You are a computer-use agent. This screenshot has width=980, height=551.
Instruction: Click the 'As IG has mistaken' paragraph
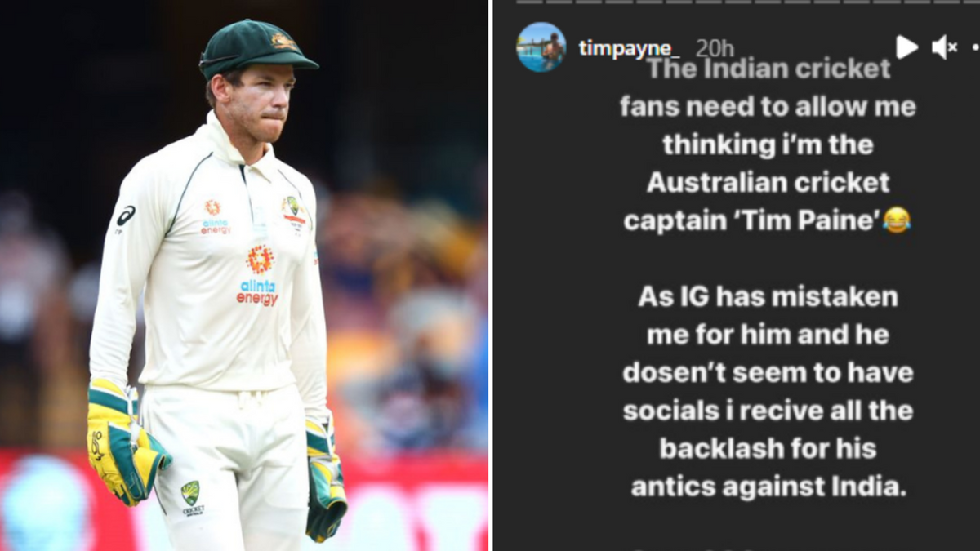[767, 392]
